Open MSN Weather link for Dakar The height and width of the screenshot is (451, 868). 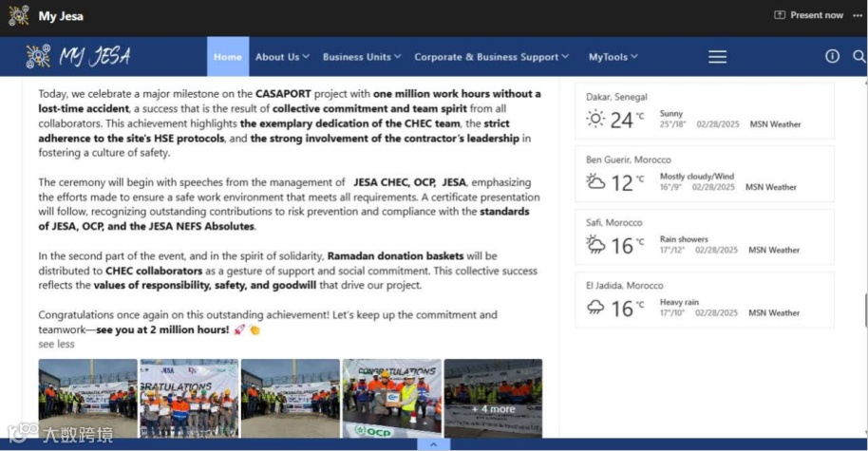(775, 124)
